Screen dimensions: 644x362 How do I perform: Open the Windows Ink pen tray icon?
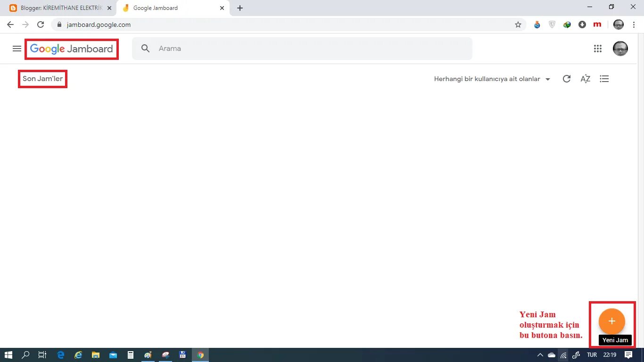tap(576, 355)
